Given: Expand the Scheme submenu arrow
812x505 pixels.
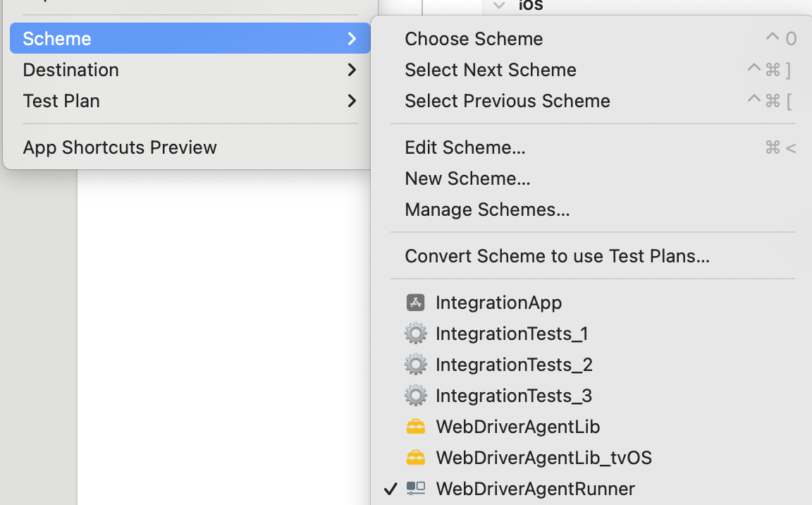Looking at the screenshot, I should (352, 39).
